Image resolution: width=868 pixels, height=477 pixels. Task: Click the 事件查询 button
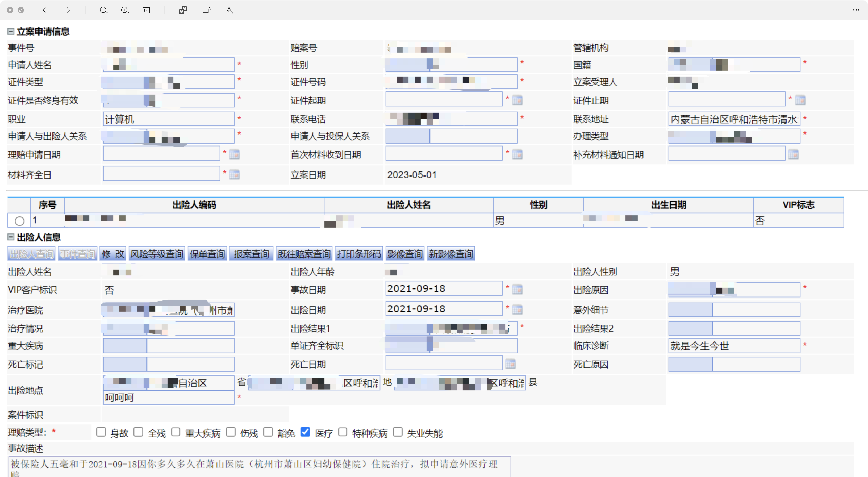77,254
